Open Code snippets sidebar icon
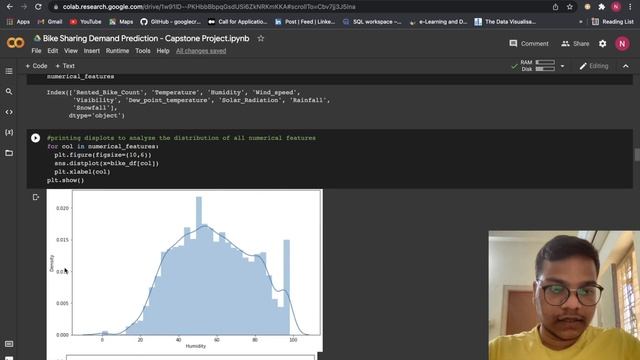The height and width of the screenshot is (360, 640). 9,112
